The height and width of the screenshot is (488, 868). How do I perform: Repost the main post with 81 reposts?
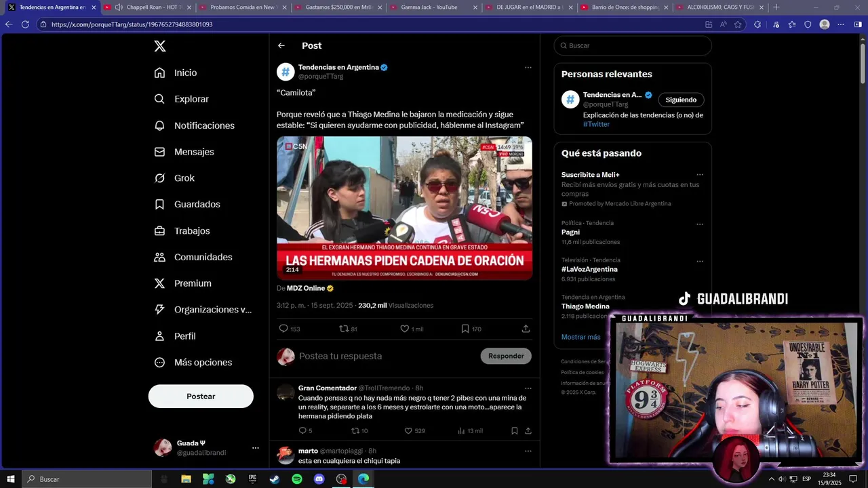click(349, 329)
